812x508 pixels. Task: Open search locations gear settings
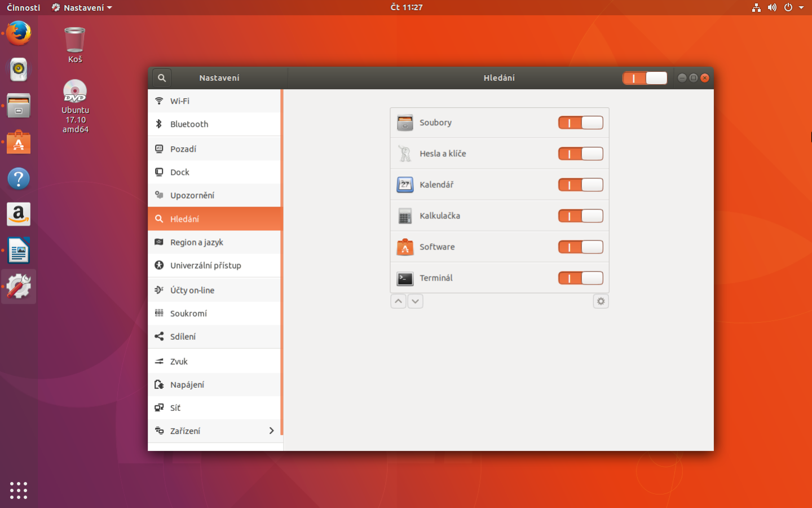click(x=601, y=301)
